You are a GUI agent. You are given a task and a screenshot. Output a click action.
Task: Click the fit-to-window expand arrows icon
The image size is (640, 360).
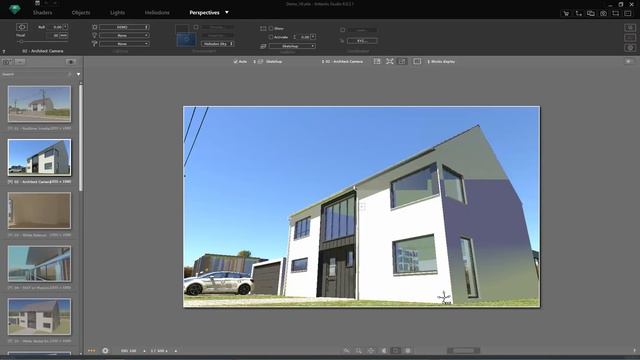[390, 62]
